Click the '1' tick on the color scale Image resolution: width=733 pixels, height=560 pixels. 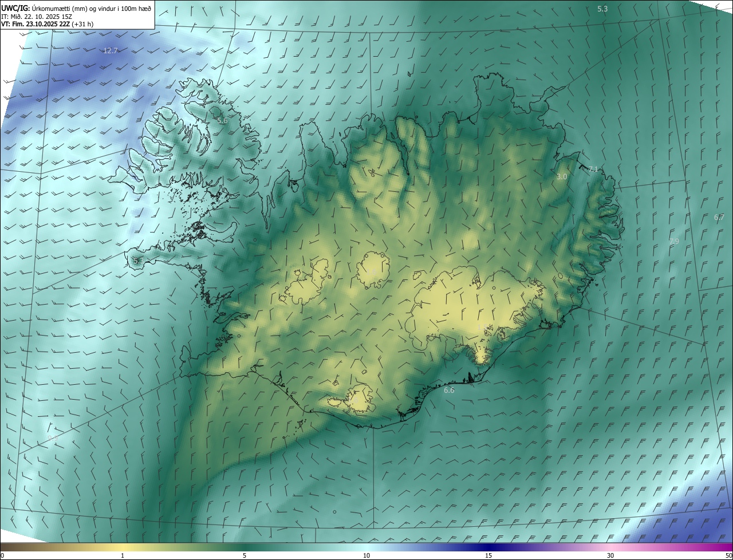pos(123,556)
